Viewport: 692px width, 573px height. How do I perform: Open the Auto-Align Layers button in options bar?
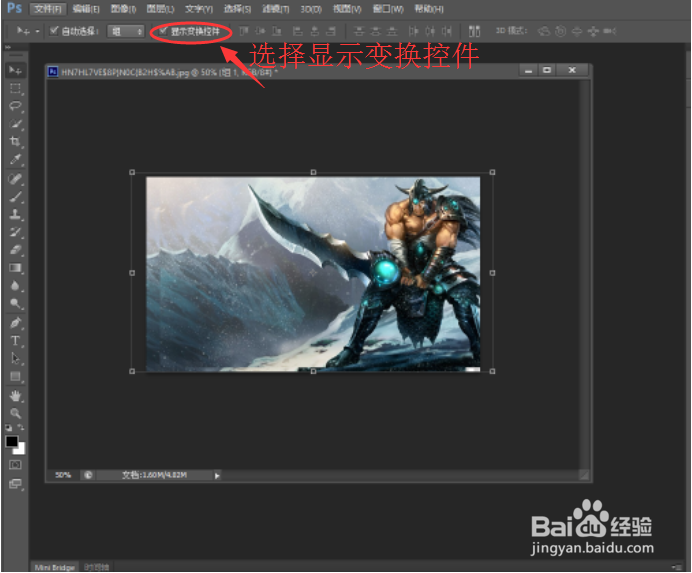pyautogui.click(x=474, y=31)
